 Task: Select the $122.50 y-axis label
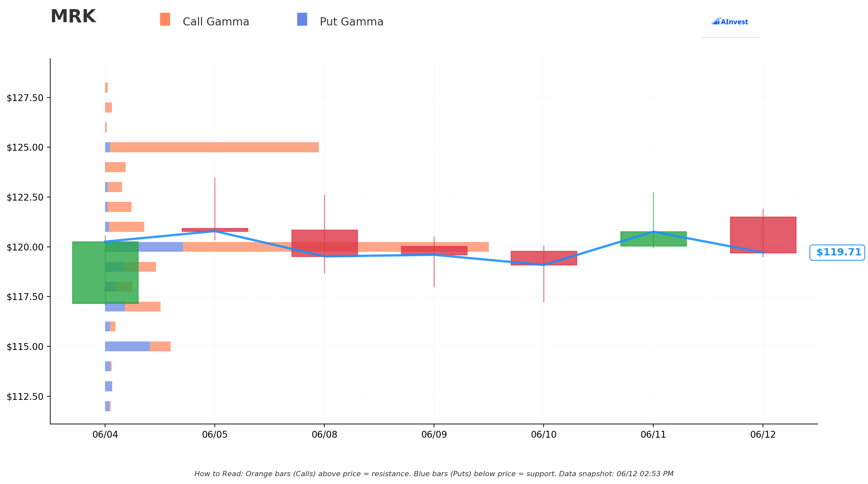pyautogui.click(x=25, y=197)
